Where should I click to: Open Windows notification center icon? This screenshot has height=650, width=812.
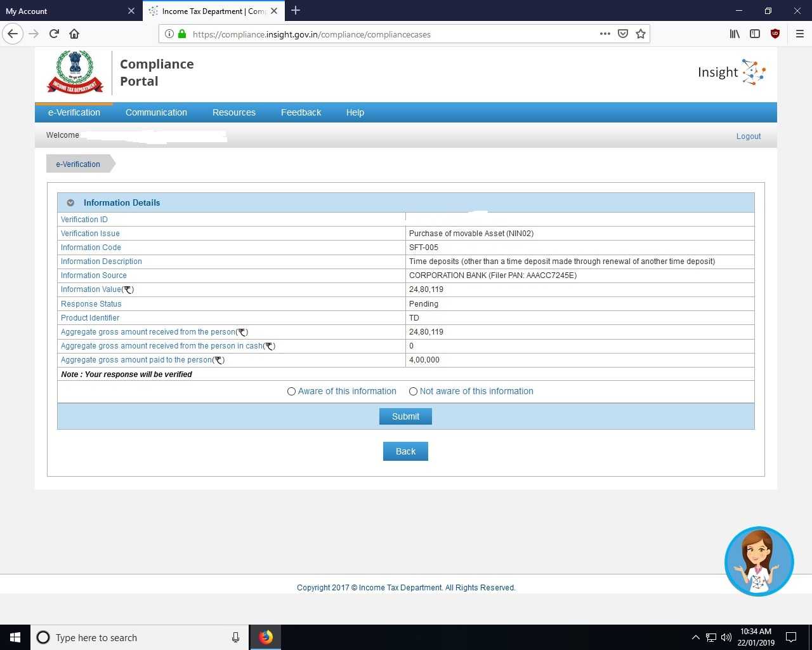[x=791, y=637]
